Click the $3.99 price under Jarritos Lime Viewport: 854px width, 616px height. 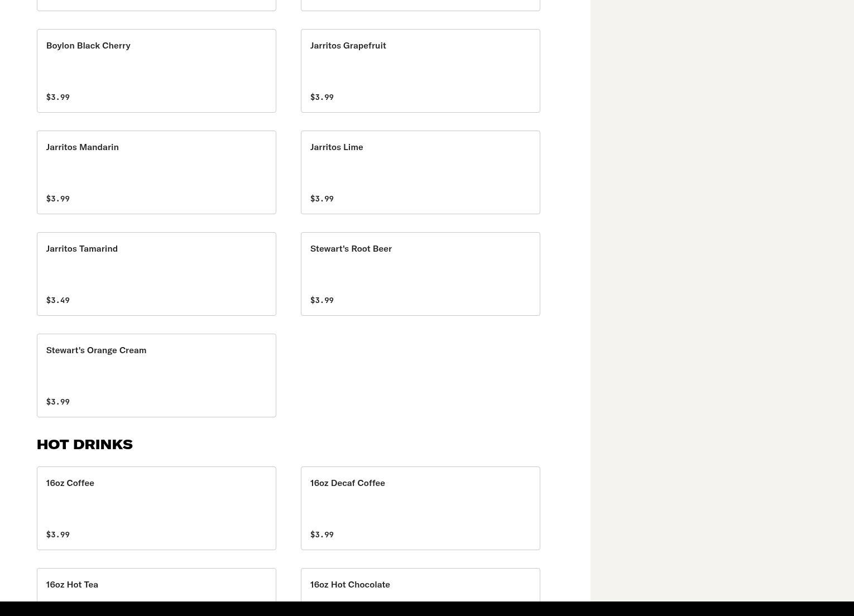pyautogui.click(x=322, y=199)
